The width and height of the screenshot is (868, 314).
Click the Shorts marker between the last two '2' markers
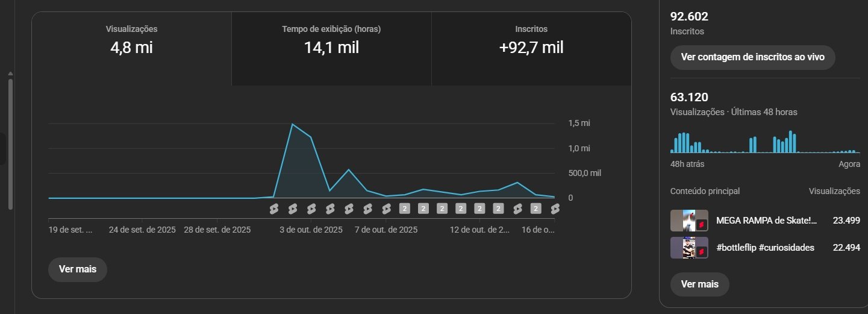pos(517,209)
